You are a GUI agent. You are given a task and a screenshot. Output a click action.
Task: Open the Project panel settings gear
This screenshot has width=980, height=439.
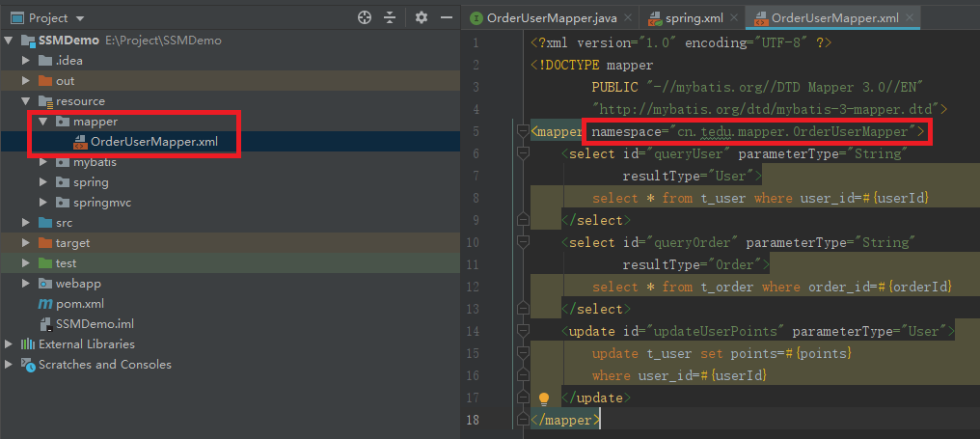tap(422, 17)
